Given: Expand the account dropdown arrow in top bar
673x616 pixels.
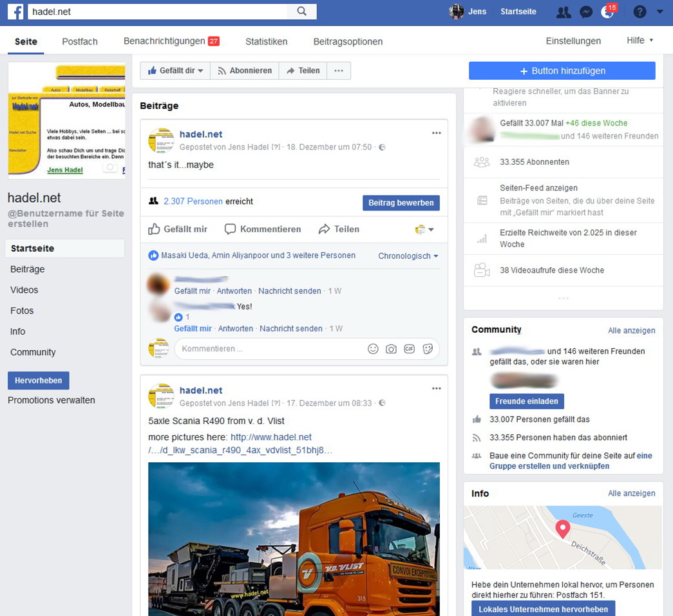Looking at the screenshot, I should pos(659,12).
